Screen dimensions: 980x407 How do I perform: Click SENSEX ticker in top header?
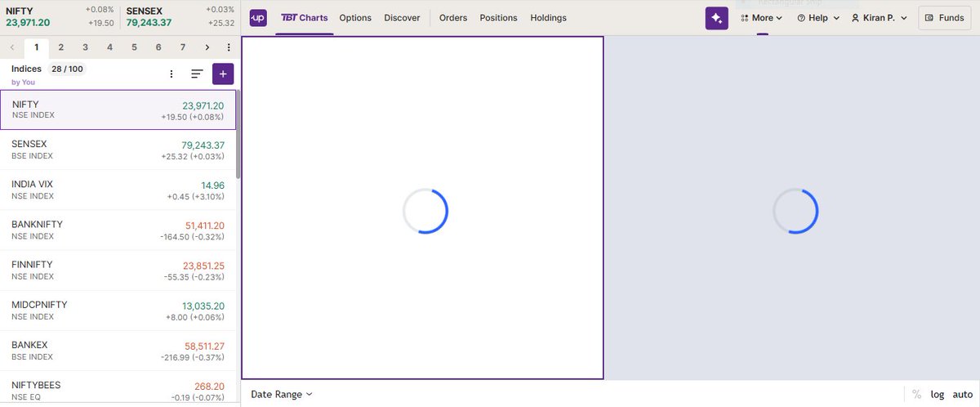pos(180,16)
